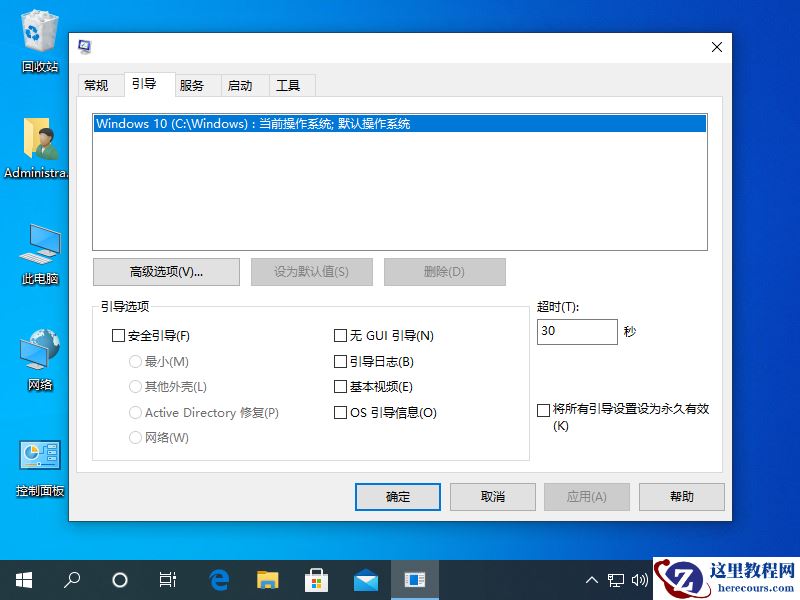Select the 网络 boot option radio button

135,437
